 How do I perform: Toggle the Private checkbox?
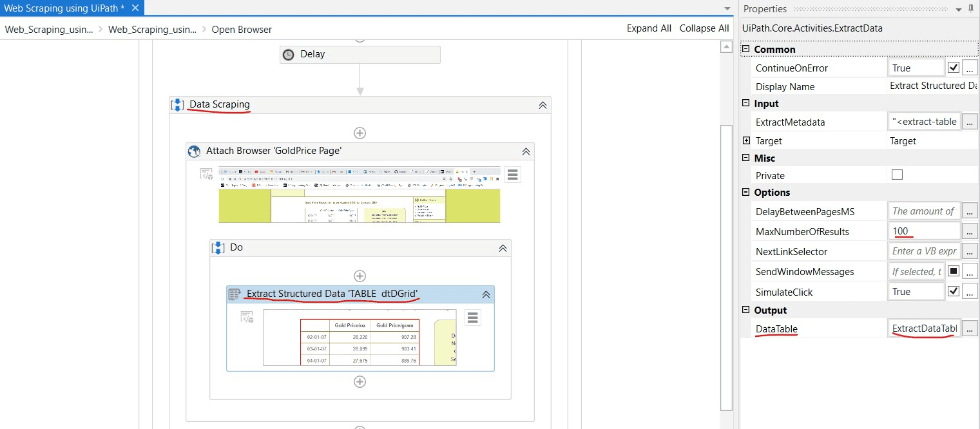(897, 175)
